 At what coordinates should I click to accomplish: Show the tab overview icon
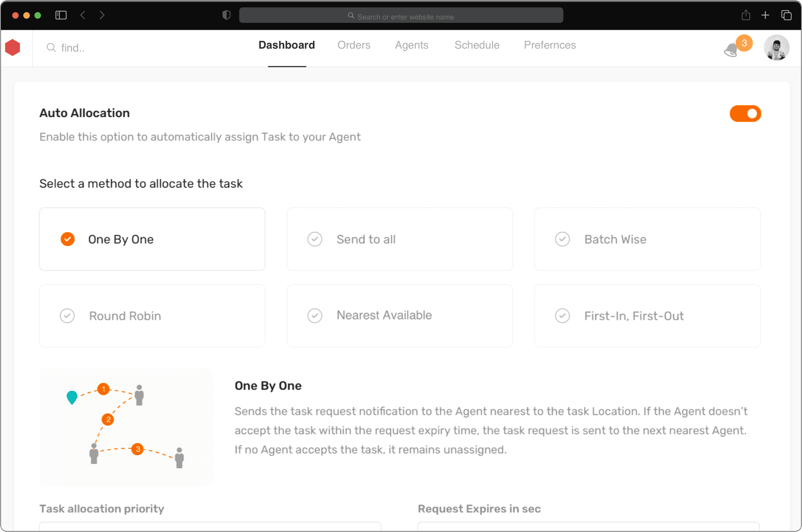[786, 15]
